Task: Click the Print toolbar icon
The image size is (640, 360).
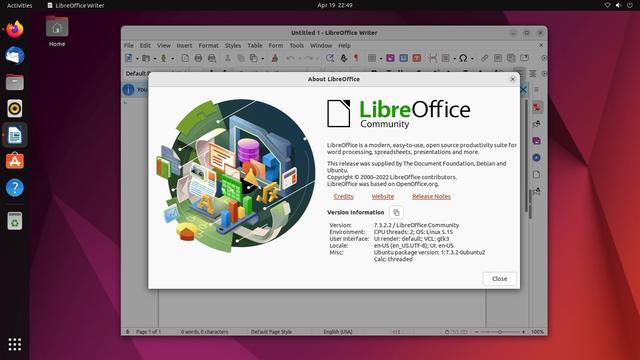Action: pos(198,58)
